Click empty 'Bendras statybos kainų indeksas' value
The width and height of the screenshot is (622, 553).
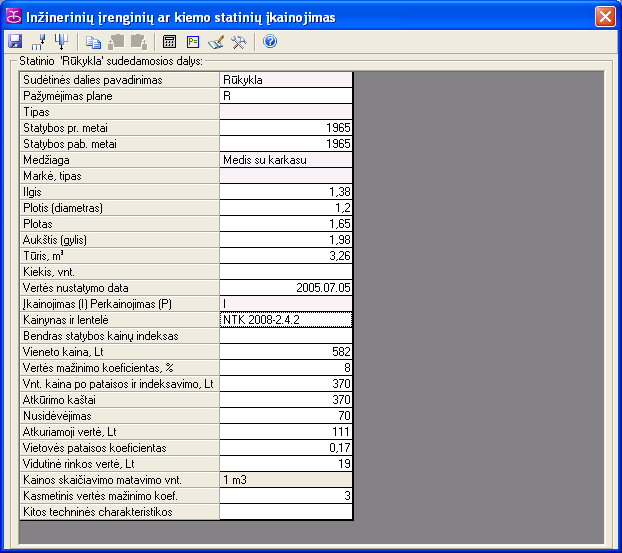pyautogui.click(x=286, y=336)
